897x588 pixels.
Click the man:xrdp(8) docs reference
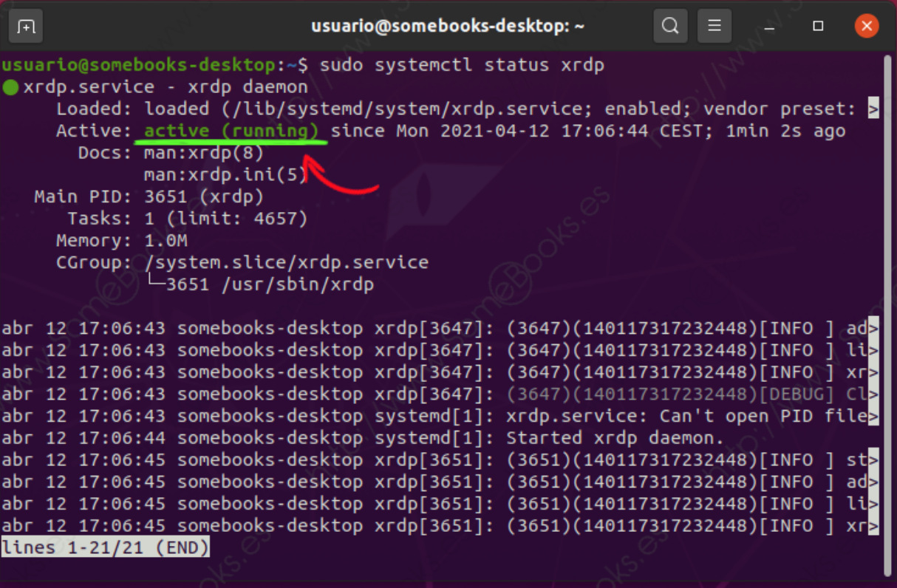point(204,154)
